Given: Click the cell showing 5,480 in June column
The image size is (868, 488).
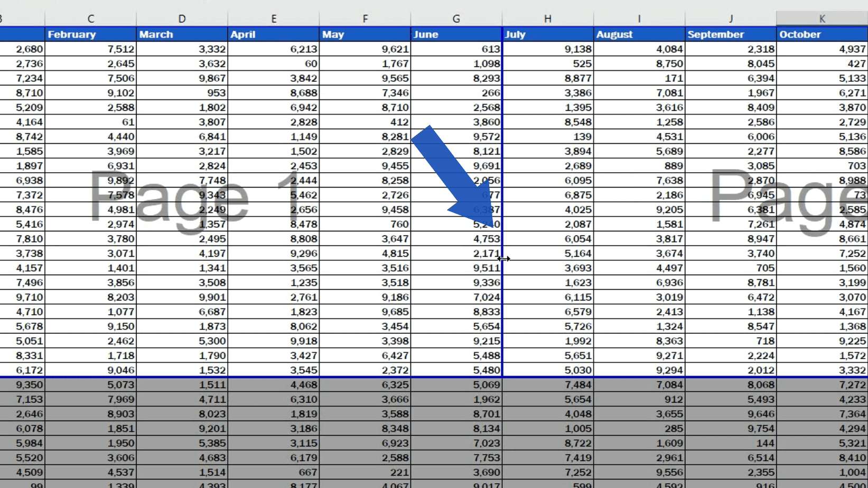Looking at the screenshot, I should (x=455, y=370).
